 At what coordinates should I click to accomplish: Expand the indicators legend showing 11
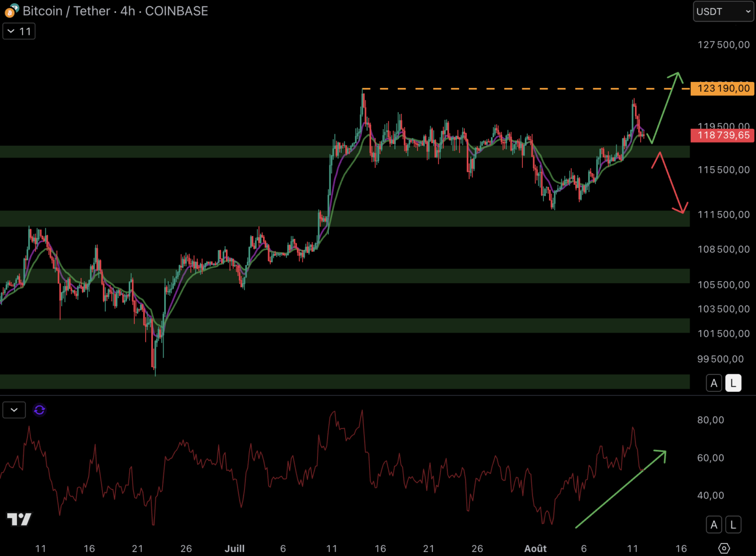point(19,31)
